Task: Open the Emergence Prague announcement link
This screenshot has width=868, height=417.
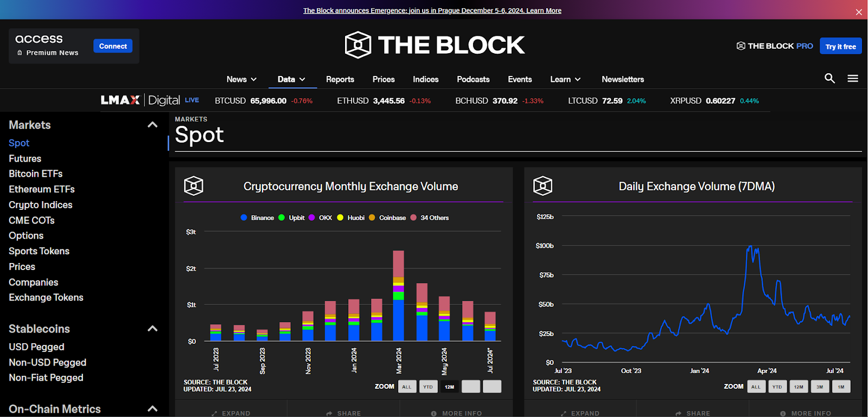Action: pyautogui.click(x=432, y=10)
